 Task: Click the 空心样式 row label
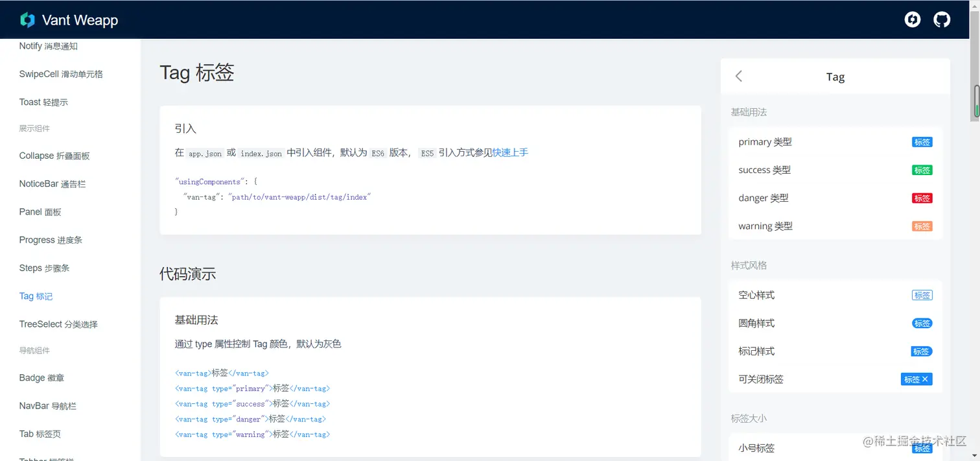click(x=756, y=295)
